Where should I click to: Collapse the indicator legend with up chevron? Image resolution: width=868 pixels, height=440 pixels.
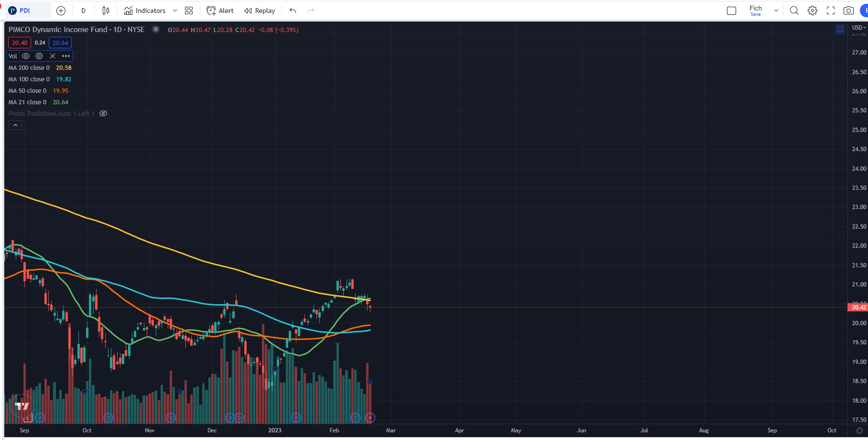(15, 125)
